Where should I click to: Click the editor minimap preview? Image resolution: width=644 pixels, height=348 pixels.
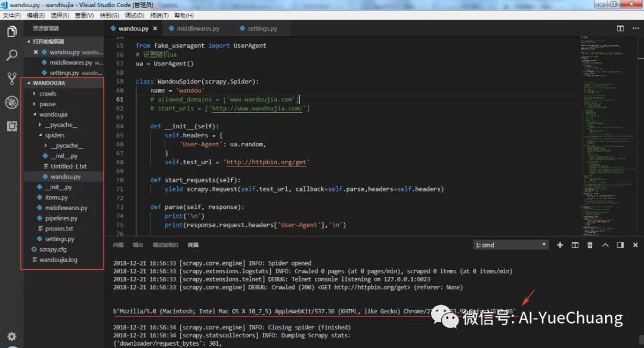[608, 135]
